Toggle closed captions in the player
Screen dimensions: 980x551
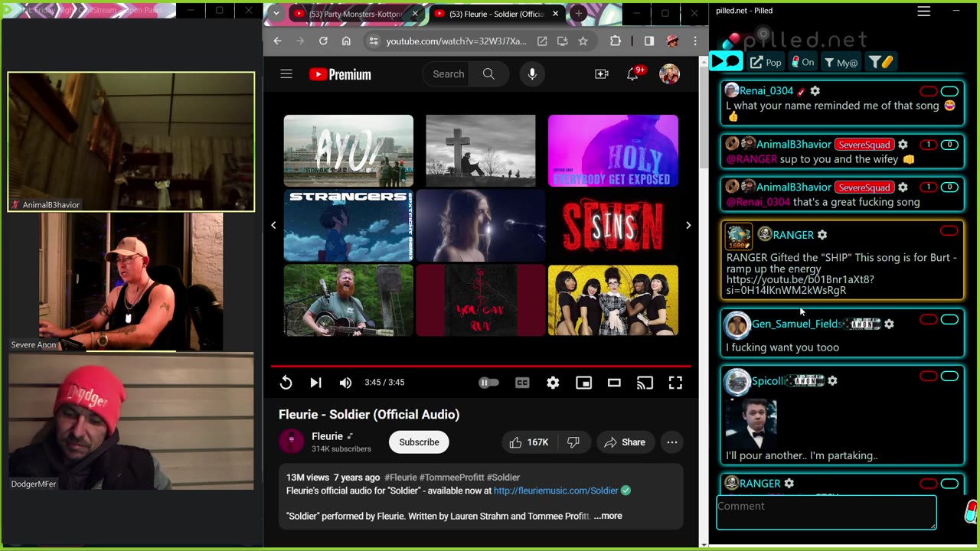tap(522, 383)
